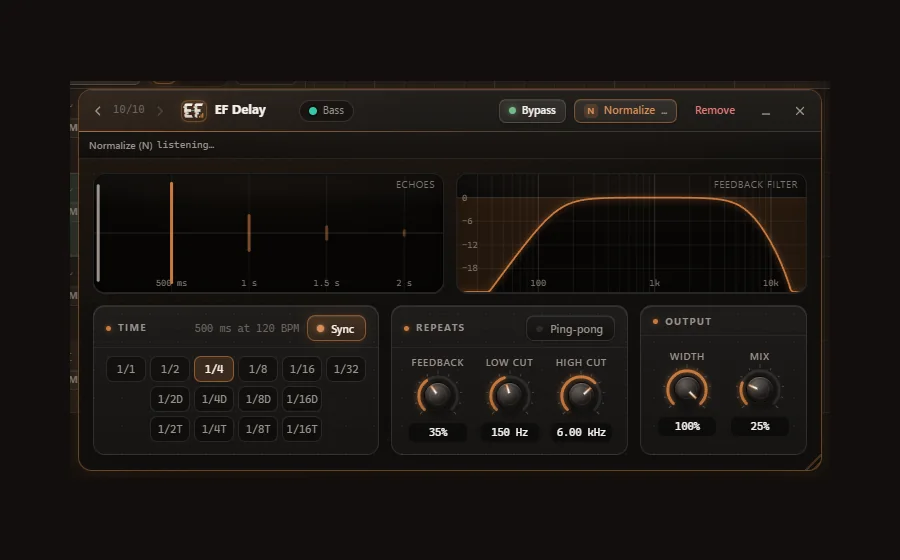
Task: Click the 1 s echo bar
Action: [249, 232]
